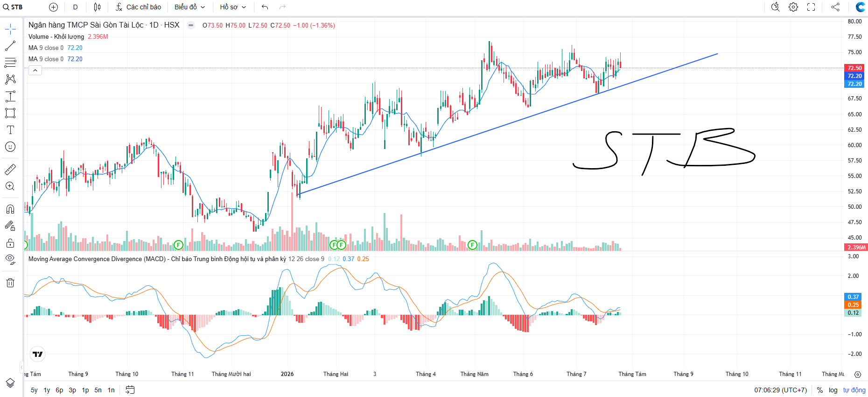Toggle lock all drawing tools
The width and height of the screenshot is (868, 397).
pos(10,243)
